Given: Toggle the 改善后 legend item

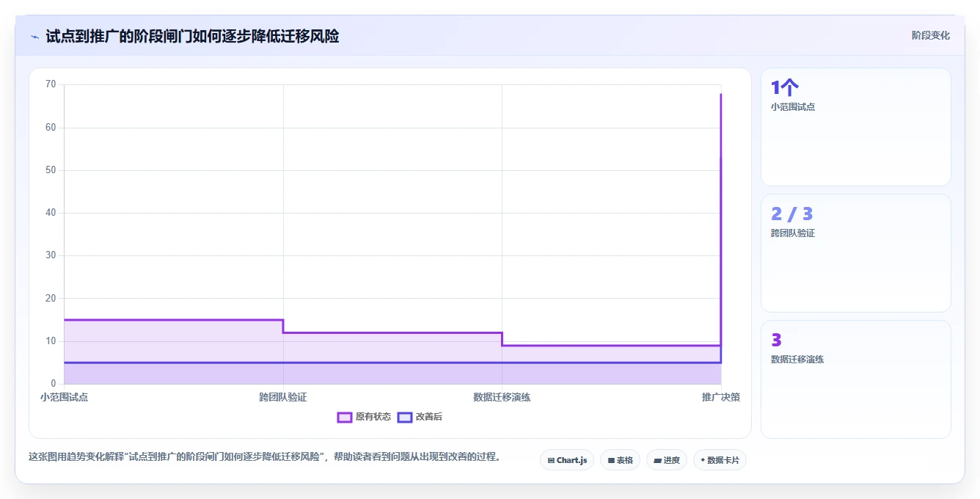Looking at the screenshot, I should [x=420, y=417].
